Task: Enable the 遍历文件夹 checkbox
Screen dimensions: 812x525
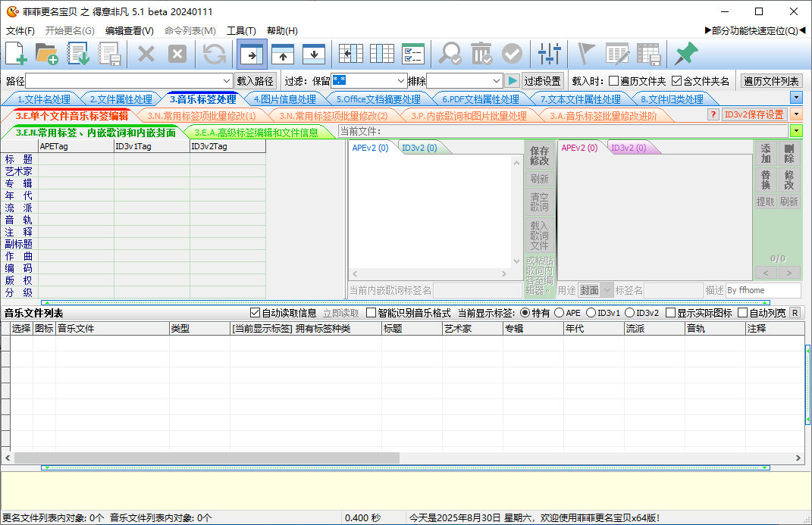Action: 614,81
